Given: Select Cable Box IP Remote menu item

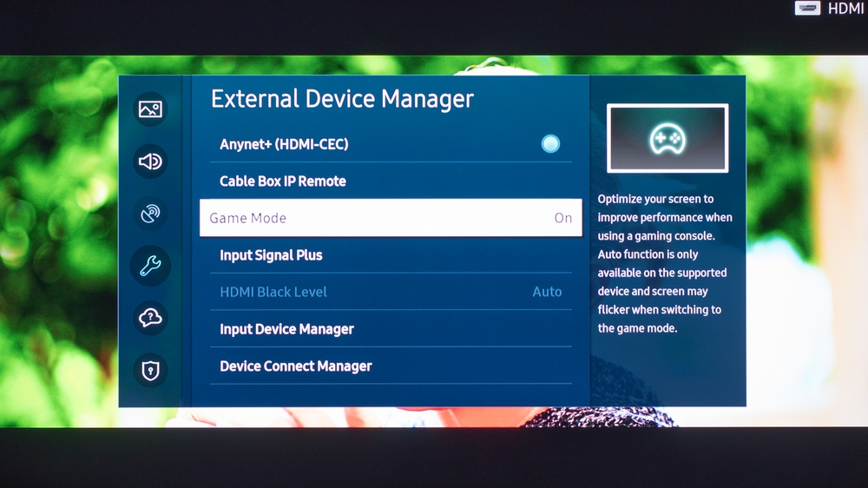Looking at the screenshot, I should 283,181.
